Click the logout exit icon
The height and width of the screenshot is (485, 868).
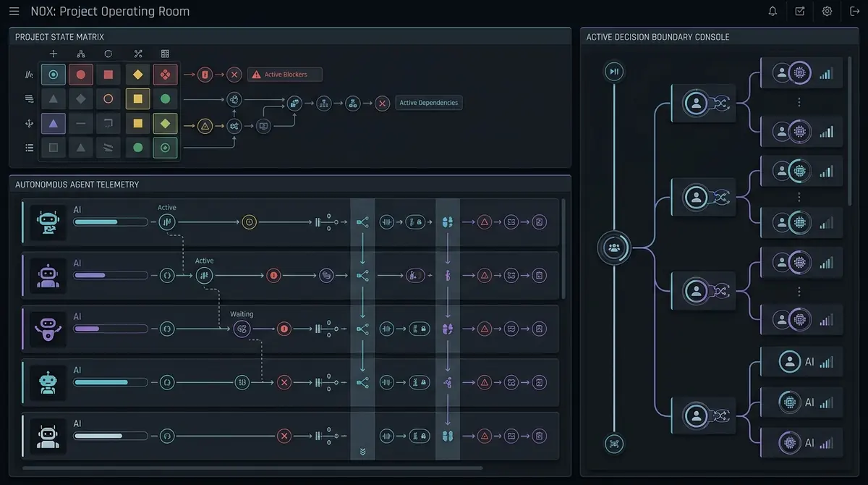(854, 12)
